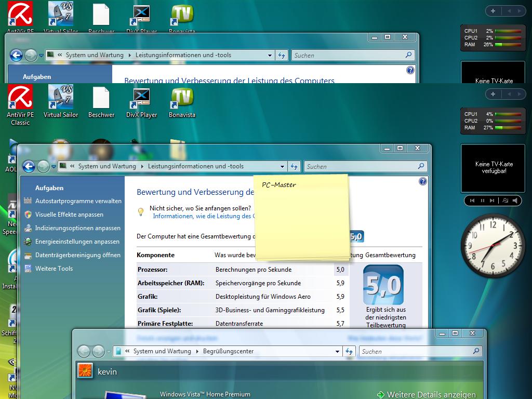The width and height of the screenshot is (532, 399).
Task: Click the icon beside Indizierungsoptionen anpassen
Action: 28,228
